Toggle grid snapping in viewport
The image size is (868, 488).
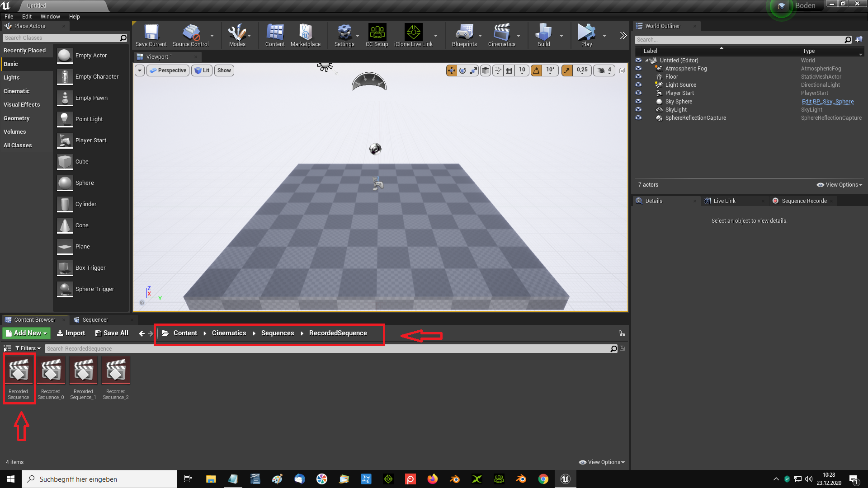[509, 70]
